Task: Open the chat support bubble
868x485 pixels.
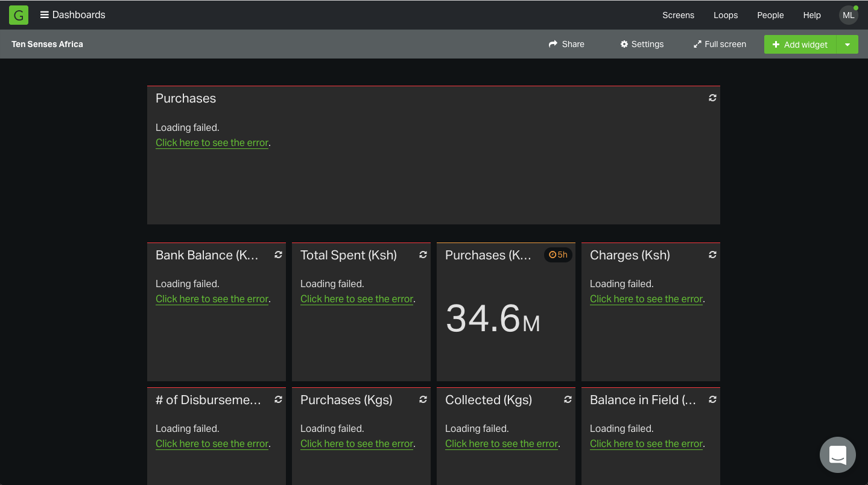Action: point(837,455)
